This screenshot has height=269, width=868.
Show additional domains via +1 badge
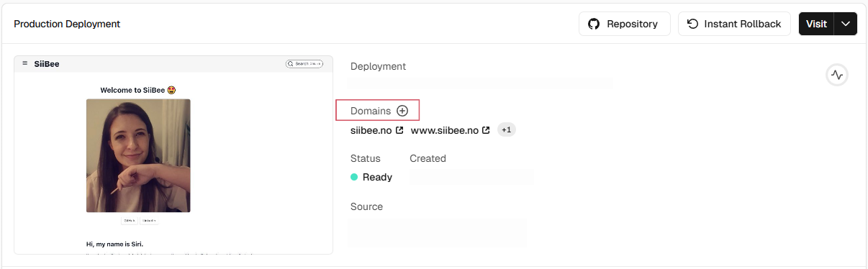click(x=506, y=130)
